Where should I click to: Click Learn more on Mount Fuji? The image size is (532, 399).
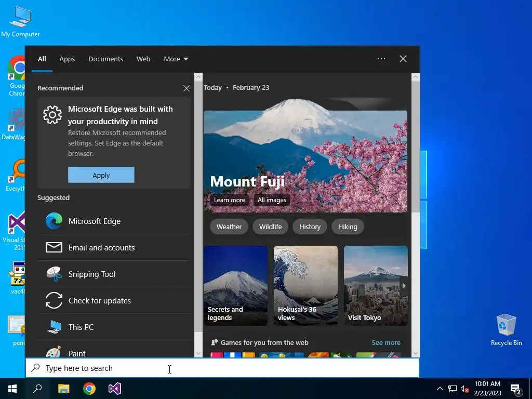(229, 200)
